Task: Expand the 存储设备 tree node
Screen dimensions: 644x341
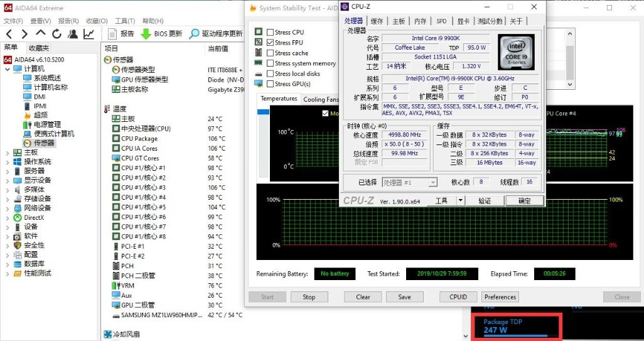Action: pos(8,199)
